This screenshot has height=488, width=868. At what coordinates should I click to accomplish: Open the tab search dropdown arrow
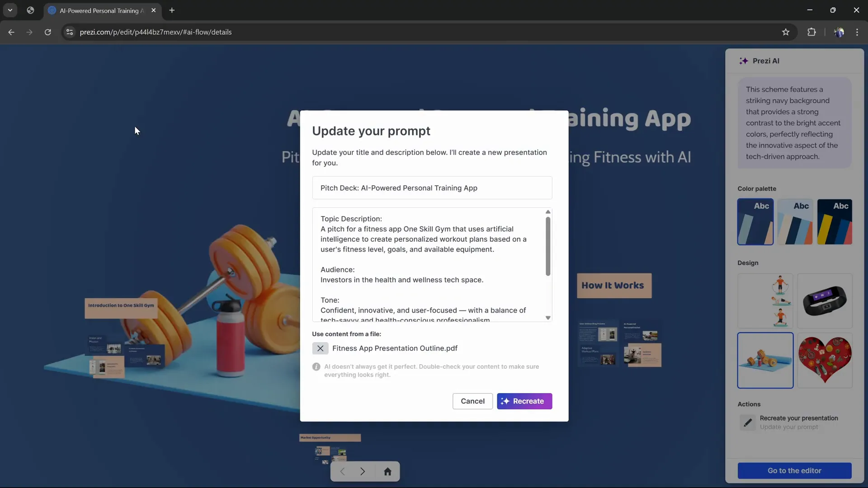9,10
